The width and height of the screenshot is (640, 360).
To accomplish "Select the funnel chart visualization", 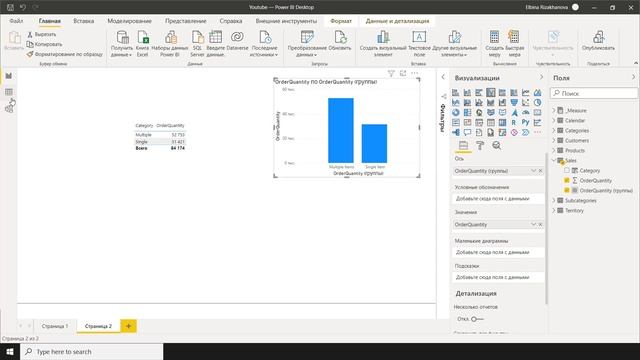I will (x=514, y=102).
